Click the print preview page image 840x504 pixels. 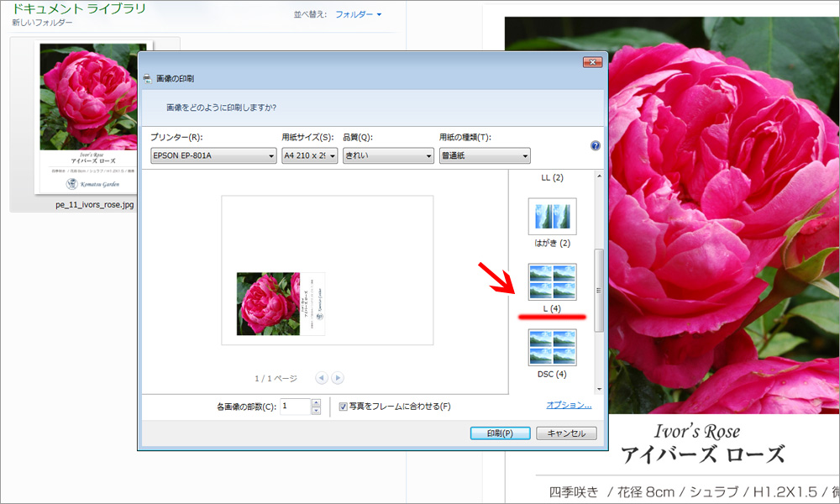(x=328, y=270)
